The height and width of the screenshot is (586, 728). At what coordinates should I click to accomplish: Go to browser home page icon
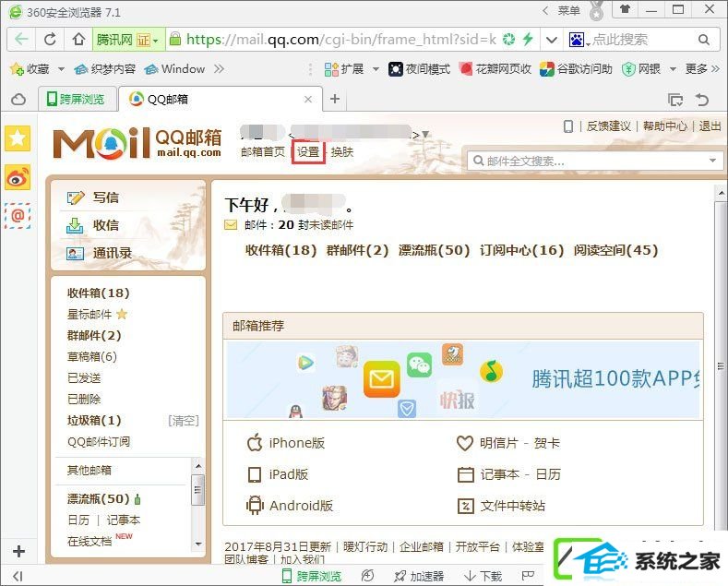(78, 40)
